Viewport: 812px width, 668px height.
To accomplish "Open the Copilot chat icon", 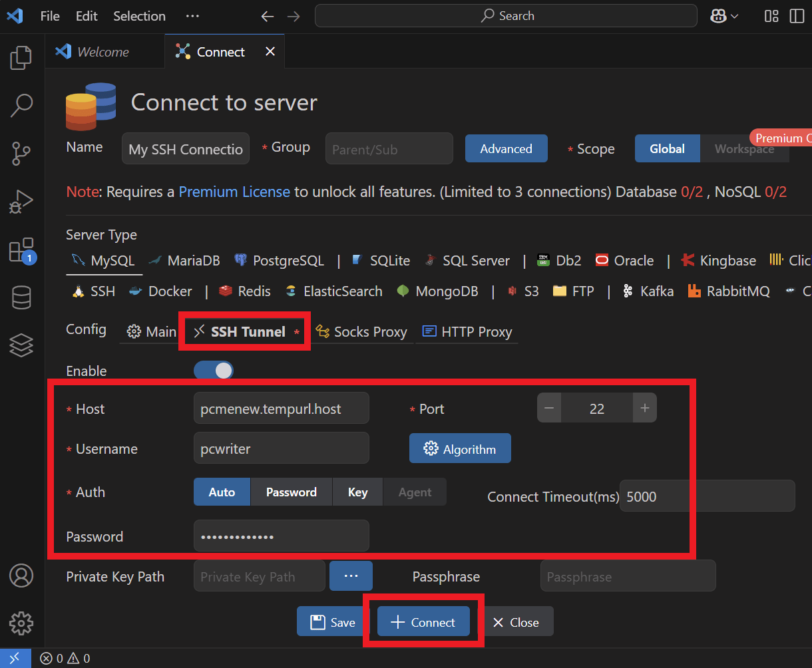I will tap(718, 16).
